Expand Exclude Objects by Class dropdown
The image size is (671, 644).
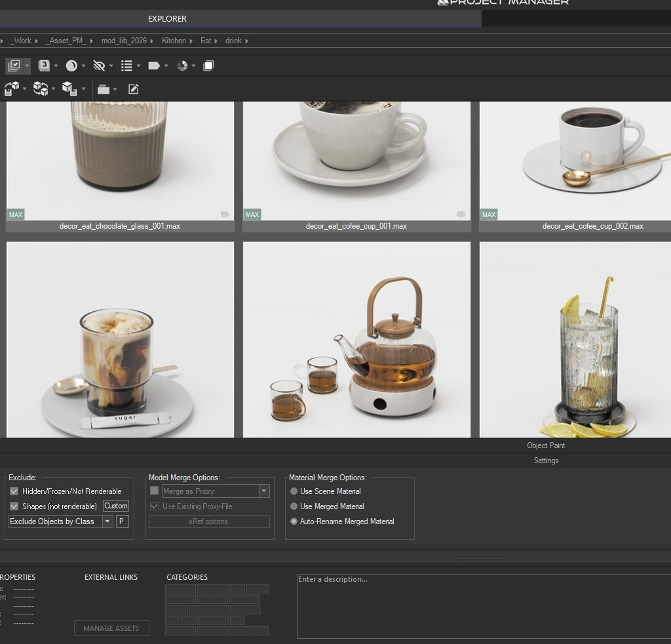tap(107, 521)
